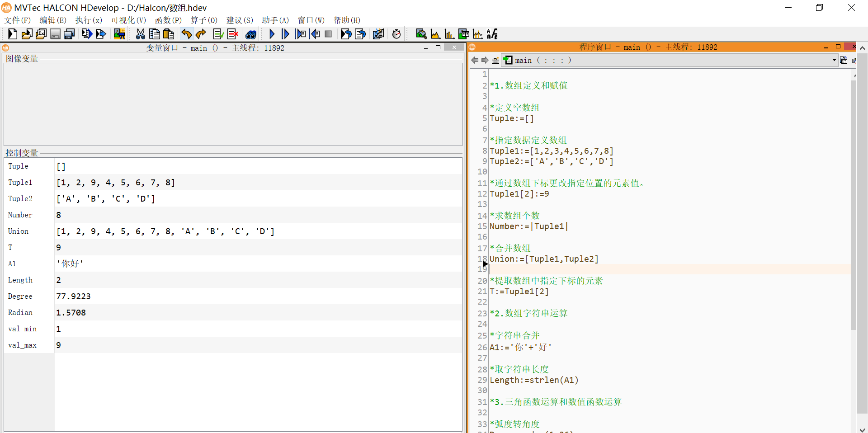The image size is (868, 433).
Task: Click the Paste clipboard icon
Action: (x=168, y=34)
